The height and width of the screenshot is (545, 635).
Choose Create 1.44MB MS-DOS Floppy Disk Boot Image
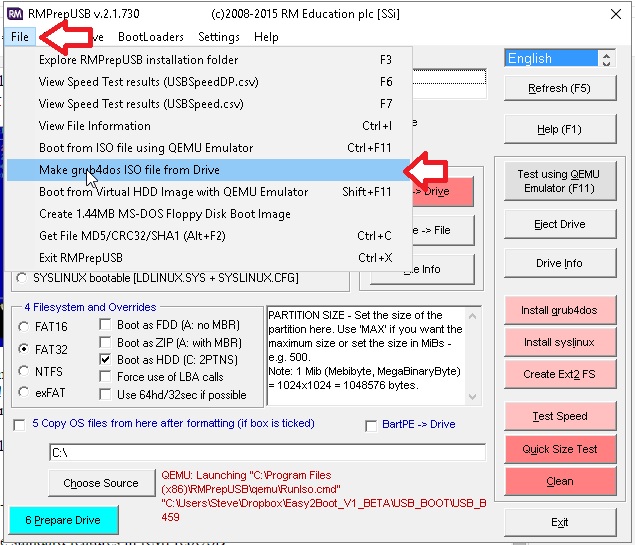click(209, 214)
